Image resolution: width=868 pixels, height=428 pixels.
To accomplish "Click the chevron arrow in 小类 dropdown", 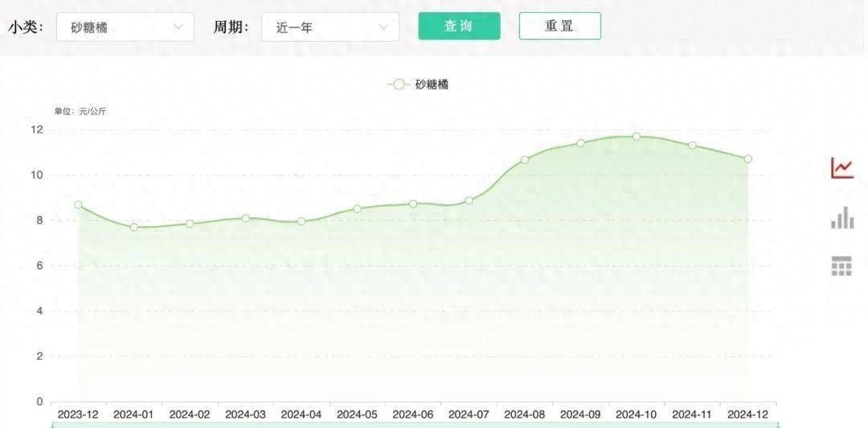I will [178, 27].
